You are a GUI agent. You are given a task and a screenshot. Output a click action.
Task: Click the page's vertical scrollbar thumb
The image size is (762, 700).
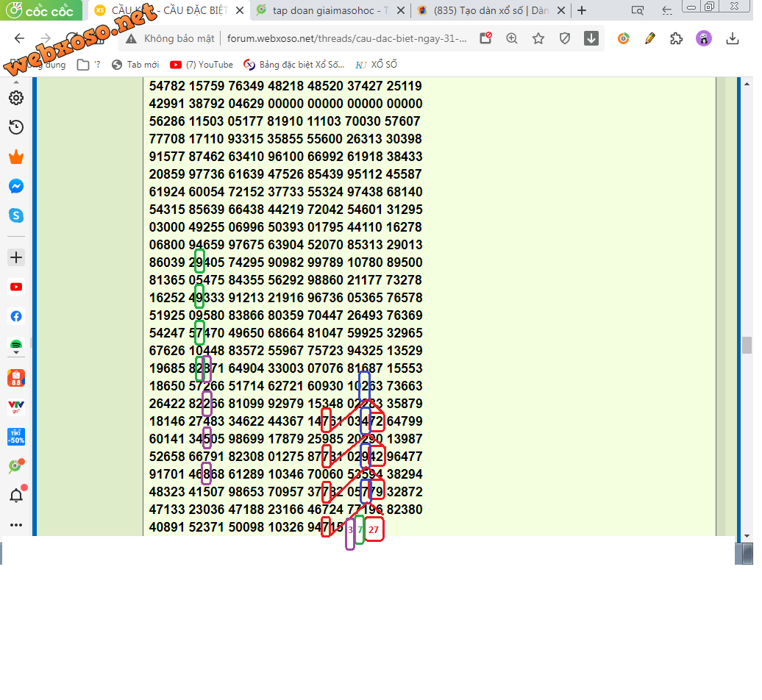pyautogui.click(x=747, y=345)
